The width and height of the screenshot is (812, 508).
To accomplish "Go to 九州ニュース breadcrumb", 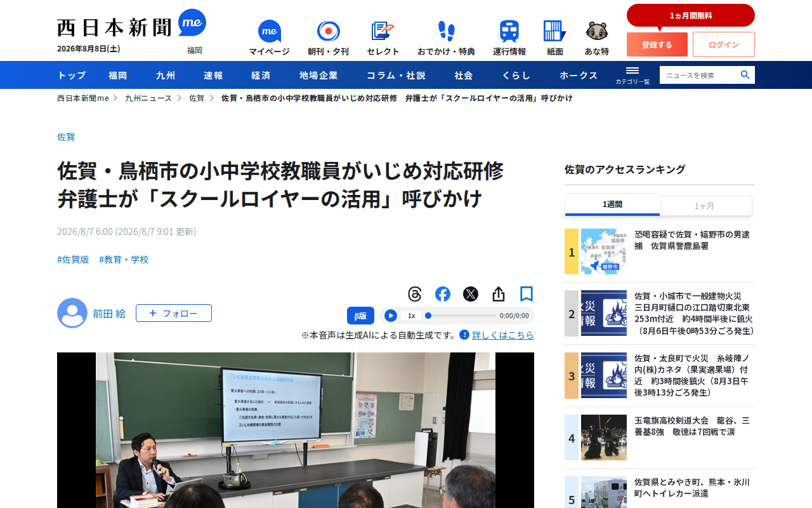I will [148, 98].
